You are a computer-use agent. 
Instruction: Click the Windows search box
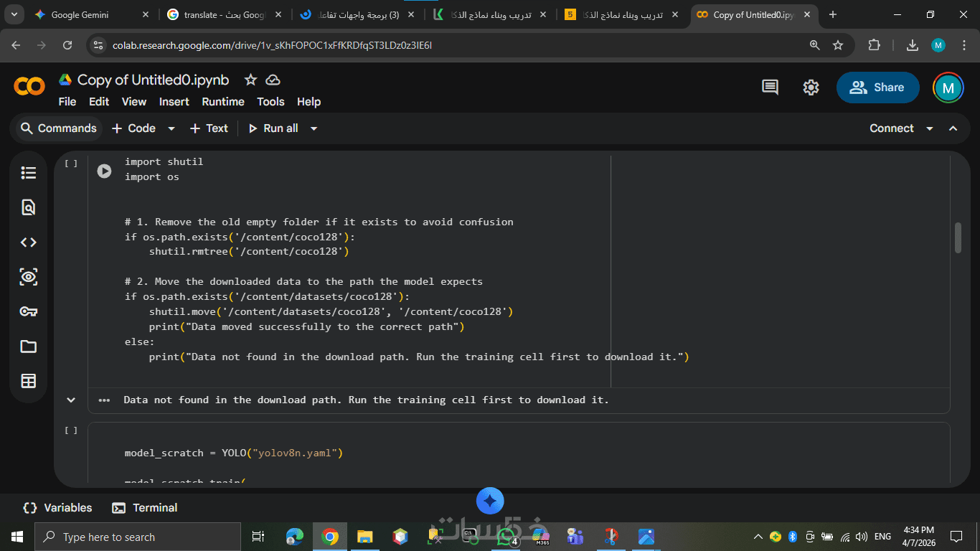pyautogui.click(x=138, y=537)
